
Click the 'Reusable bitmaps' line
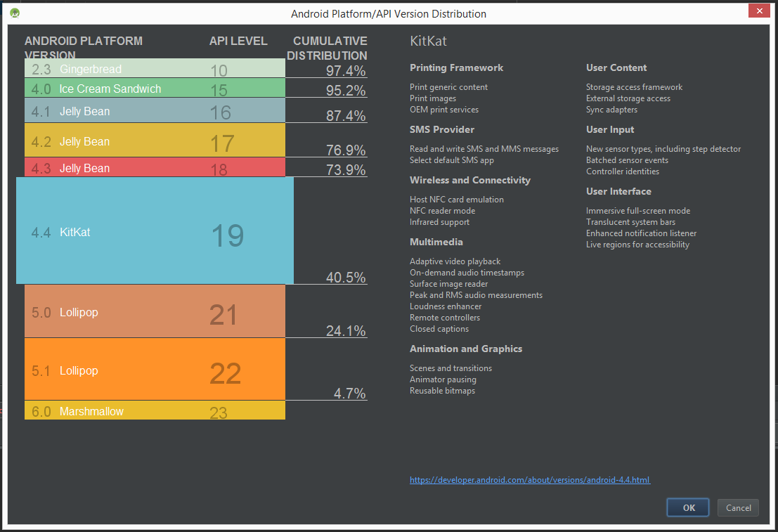(442, 391)
